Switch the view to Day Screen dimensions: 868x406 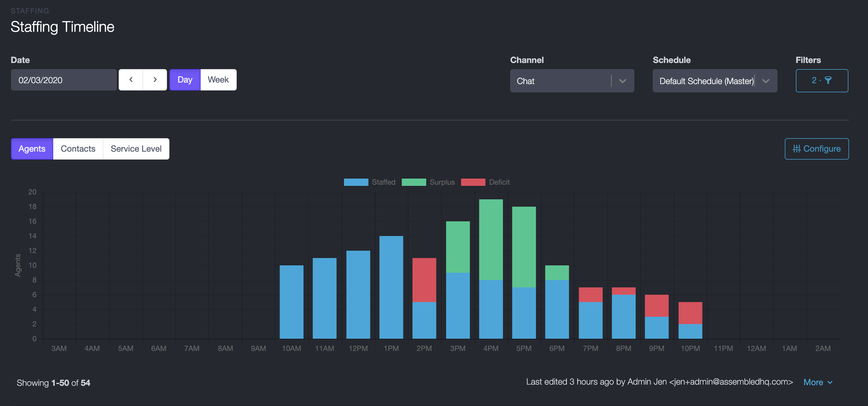coord(185,80)
